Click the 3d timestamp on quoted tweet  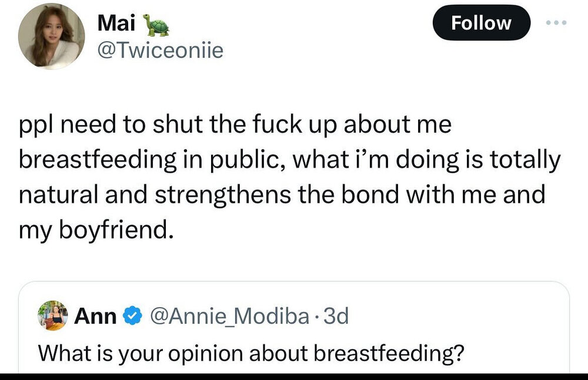(x=336, y=317)
